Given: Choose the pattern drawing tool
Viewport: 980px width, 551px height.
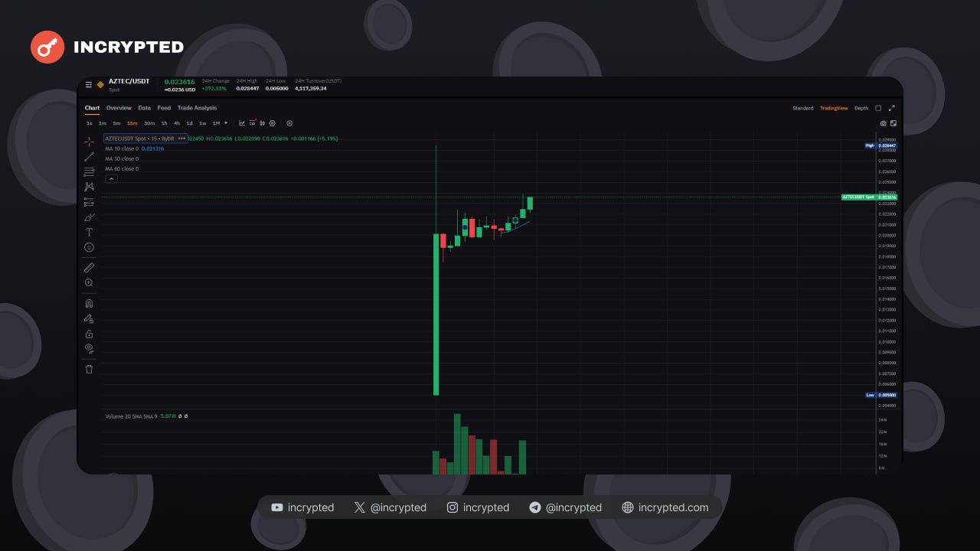Looking at the screenshot, I should 89,186.
